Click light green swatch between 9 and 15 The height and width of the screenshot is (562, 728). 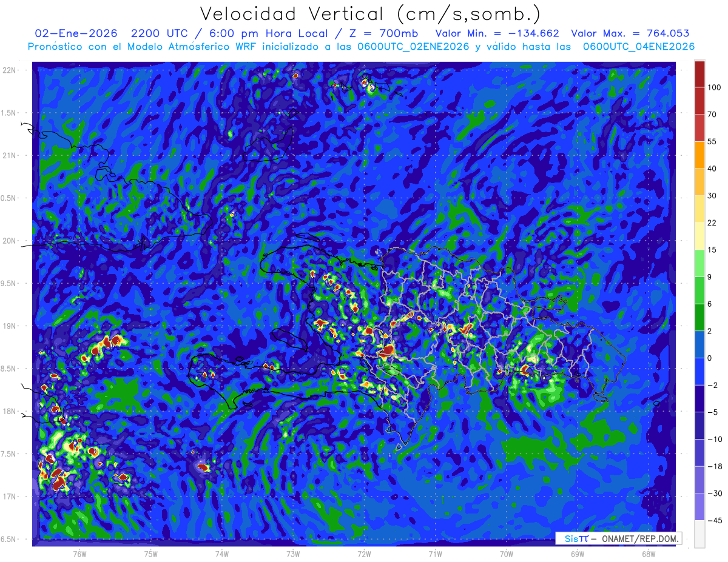click(x=699, y=263)
